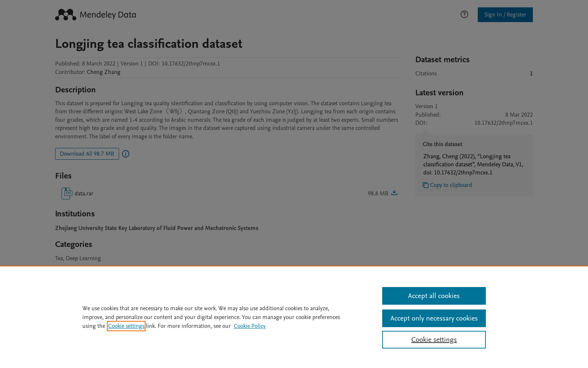
Task: Click the Zhejiang University institution name
Action: coord(157,228)
